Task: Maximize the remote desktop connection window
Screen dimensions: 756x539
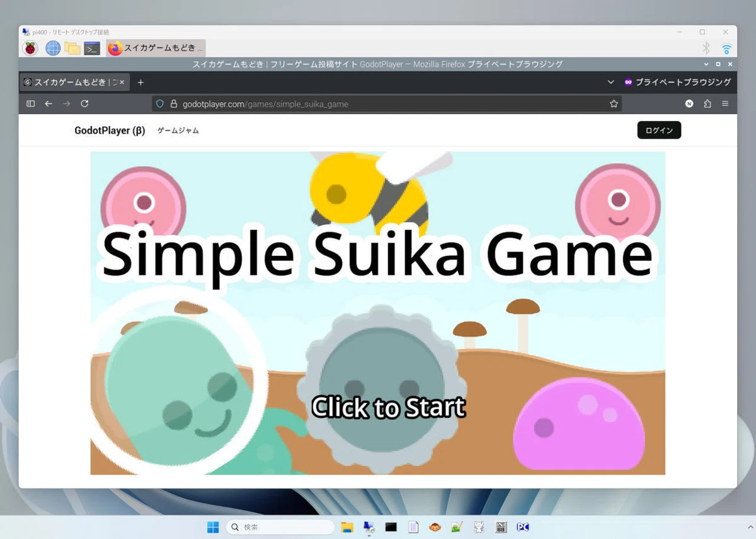Action: click(x=702, y=32)
